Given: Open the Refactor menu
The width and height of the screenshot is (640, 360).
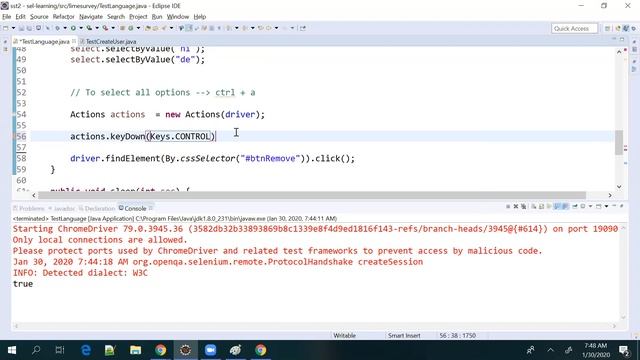Looking at the screenshot, I should 64,17.
